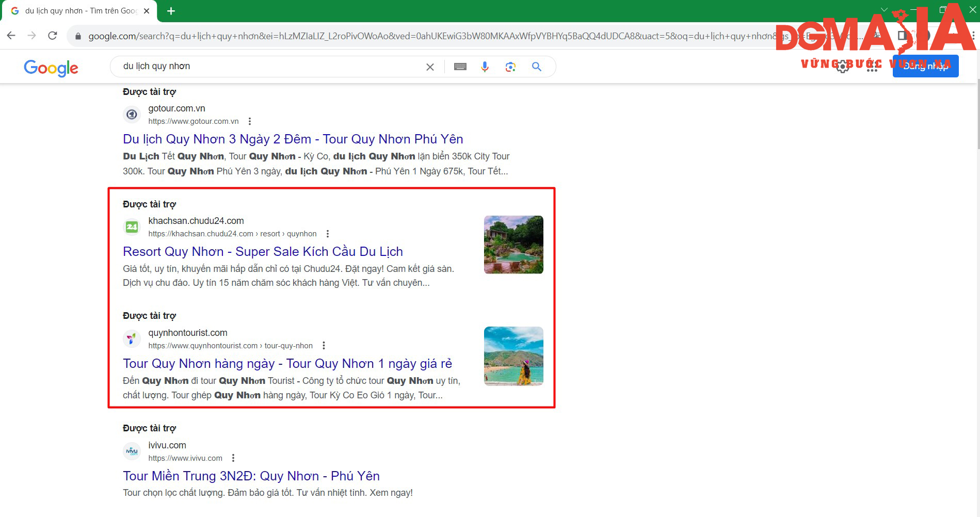Open 'Resort Quy Nhơn - Super Sale' link

[263, 252]
